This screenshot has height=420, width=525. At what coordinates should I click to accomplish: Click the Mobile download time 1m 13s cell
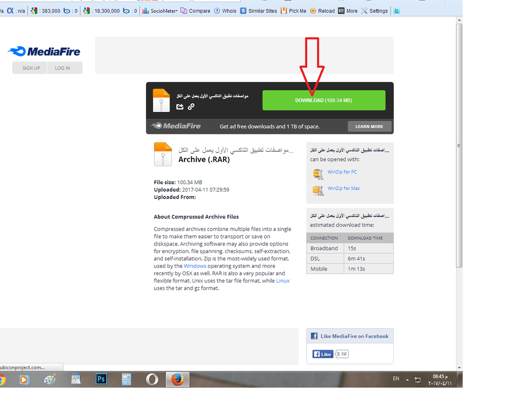coord(369,269)
